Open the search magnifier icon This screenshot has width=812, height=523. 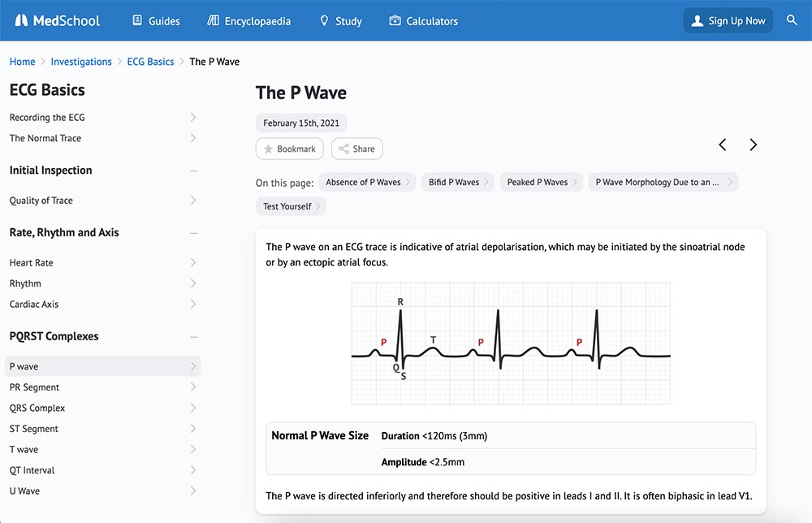792,20
